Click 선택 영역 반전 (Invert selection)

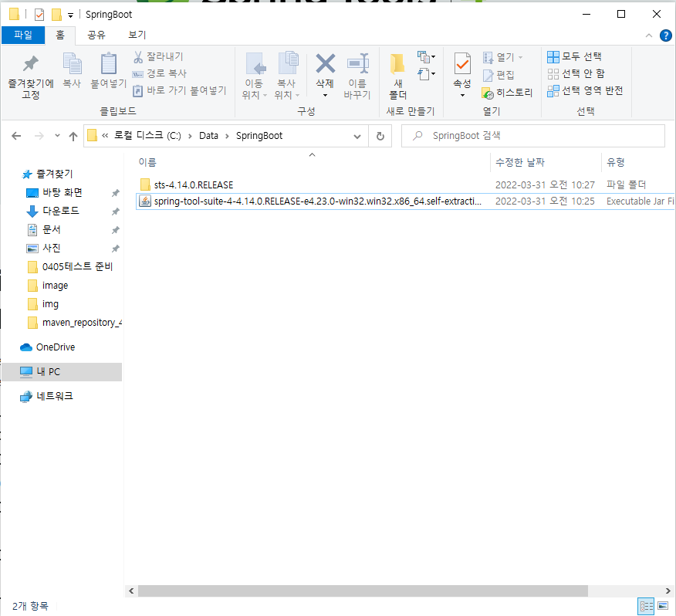tap(585, 90)
